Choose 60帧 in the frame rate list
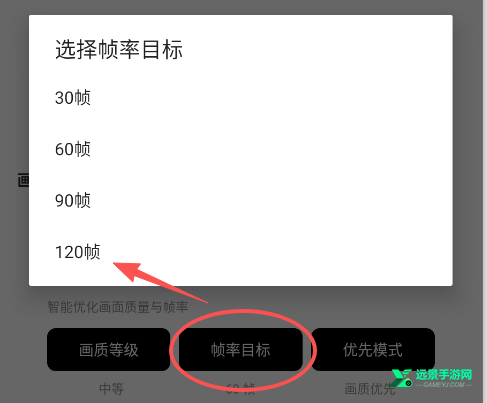487x403 pixels. point(240,149)
